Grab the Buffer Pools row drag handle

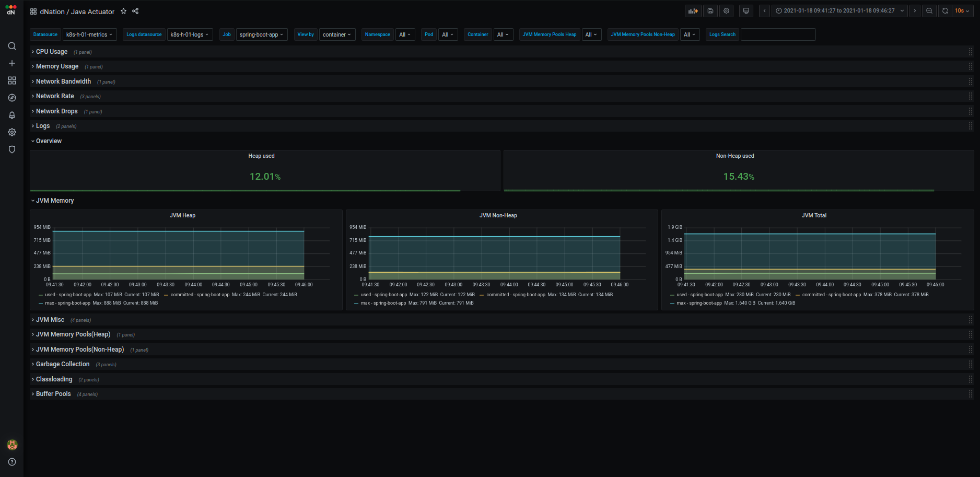click(970, 394)
